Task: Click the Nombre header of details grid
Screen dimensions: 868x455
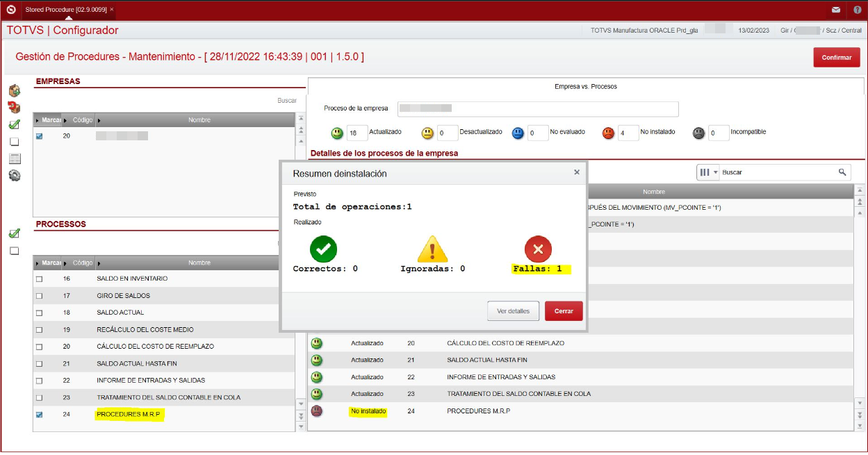Action: [653, 192]
